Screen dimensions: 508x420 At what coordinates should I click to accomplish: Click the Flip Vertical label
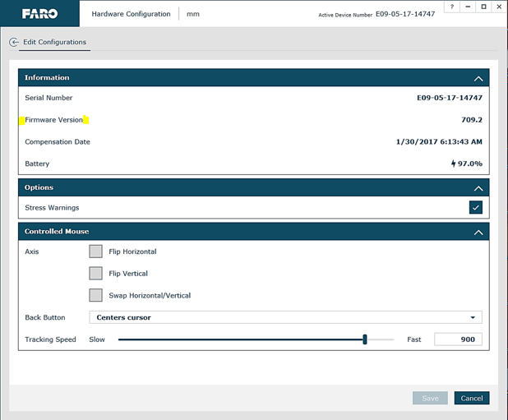coord(128,274)
